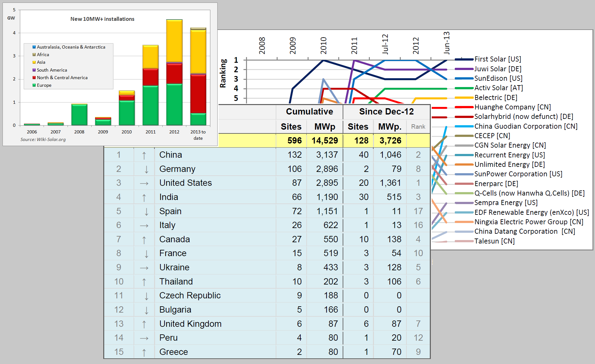Select the First Solar [US] legend entry
595x364 pixels.
pyautogui.click(x=497, y=59)
